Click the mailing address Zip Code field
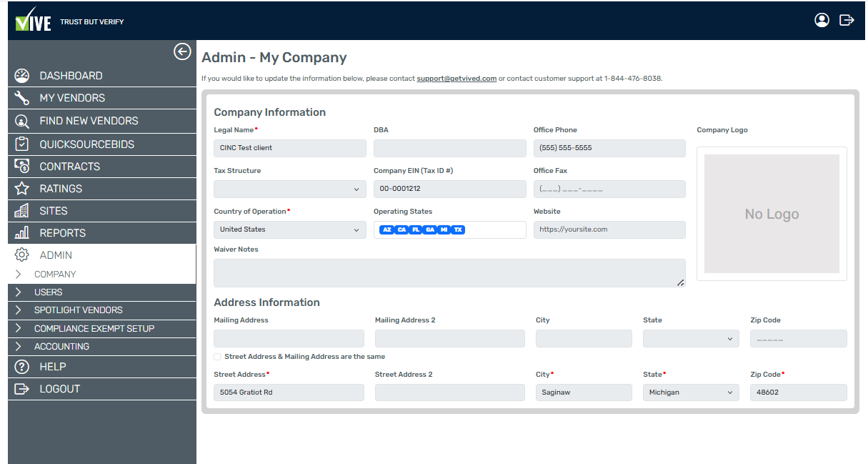868x464 pixels. click(799, 339)
